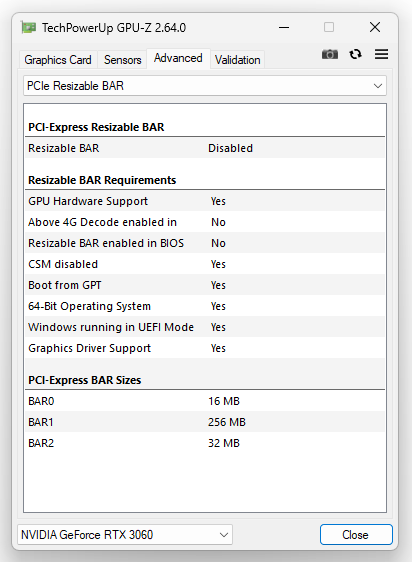
Task: Select the 64-Bit Operating System row
Action: pyautogui.click(x=205, y=306)
